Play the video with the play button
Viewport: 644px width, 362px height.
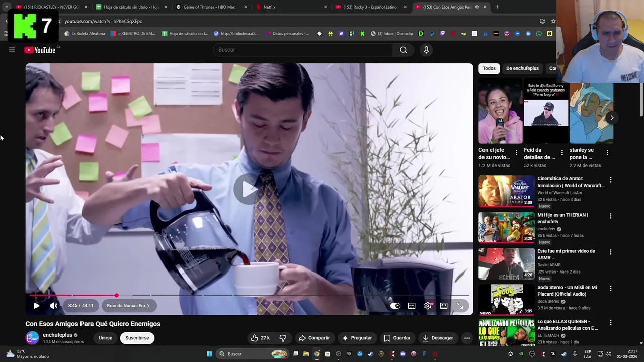tap(36, 306)
